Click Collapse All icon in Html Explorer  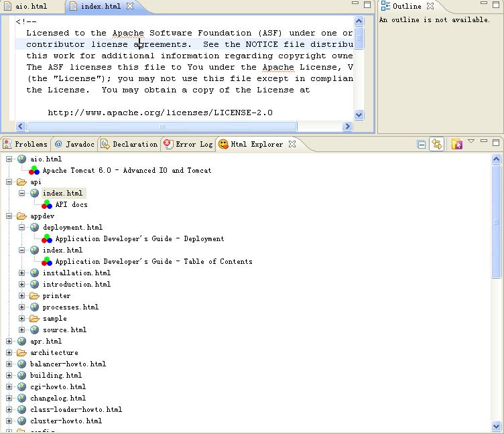point(422,145)
